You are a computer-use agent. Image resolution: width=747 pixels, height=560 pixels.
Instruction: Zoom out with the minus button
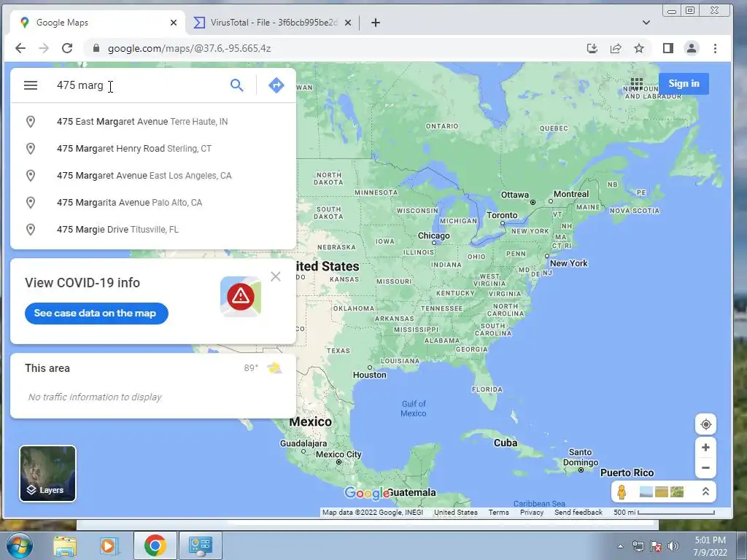pos(705,467)
